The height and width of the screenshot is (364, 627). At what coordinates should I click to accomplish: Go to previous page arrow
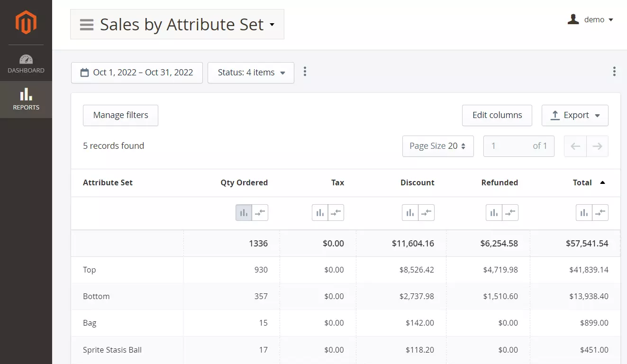tap(575, 146)
